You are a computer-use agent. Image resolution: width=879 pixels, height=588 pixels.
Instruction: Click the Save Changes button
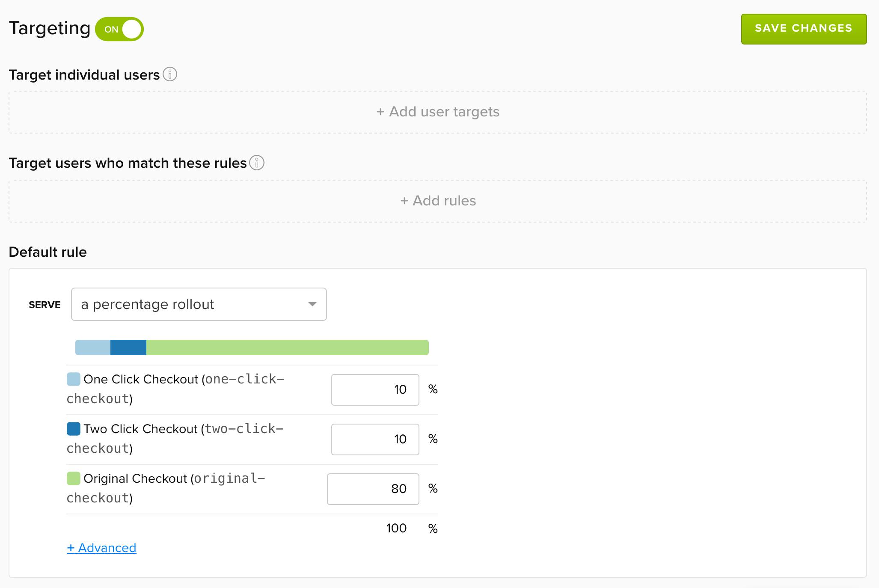803,29
